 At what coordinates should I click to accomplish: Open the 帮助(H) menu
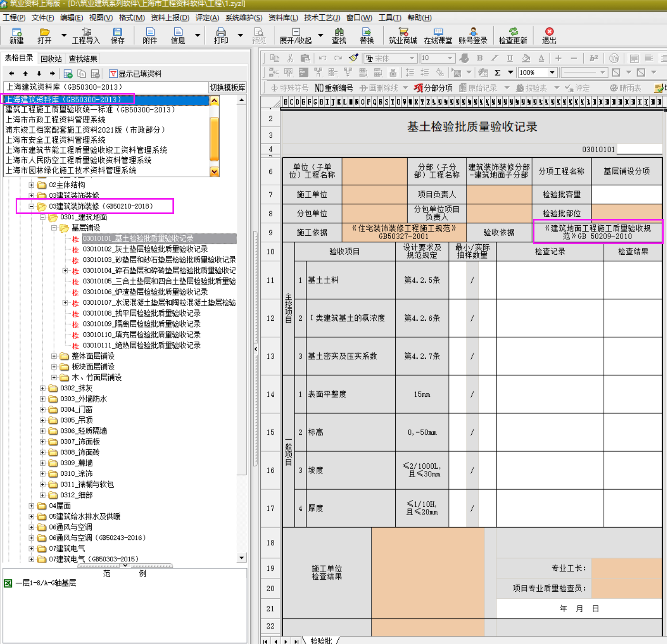(419, 18)
